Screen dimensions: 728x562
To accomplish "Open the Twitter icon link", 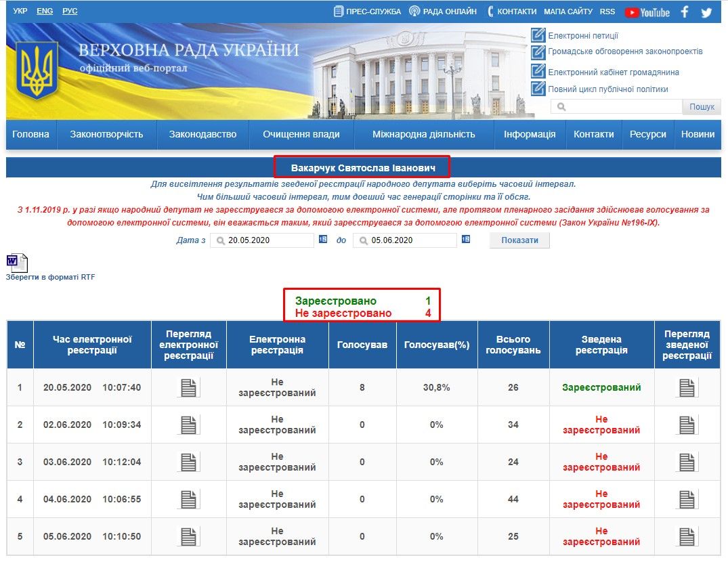I will tap(706, 12).
